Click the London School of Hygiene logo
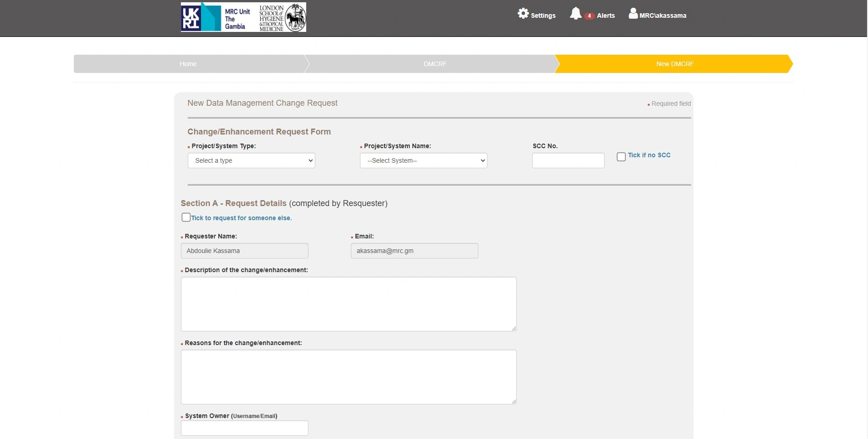868x439 pixels. pos(281,17)
